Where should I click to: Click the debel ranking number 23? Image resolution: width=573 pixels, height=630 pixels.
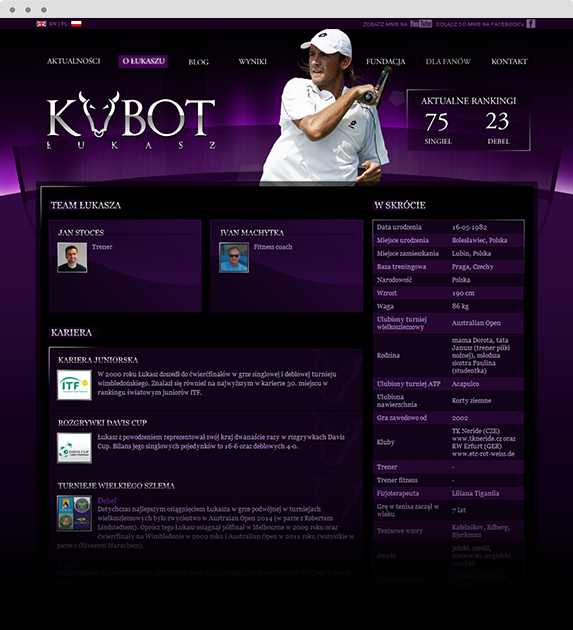point(497,121)
